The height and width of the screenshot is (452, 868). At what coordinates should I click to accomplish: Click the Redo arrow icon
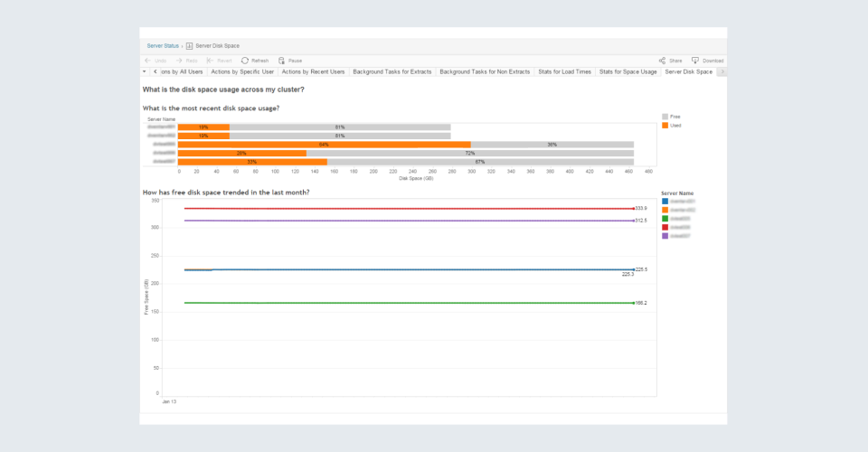click(179, 61)
